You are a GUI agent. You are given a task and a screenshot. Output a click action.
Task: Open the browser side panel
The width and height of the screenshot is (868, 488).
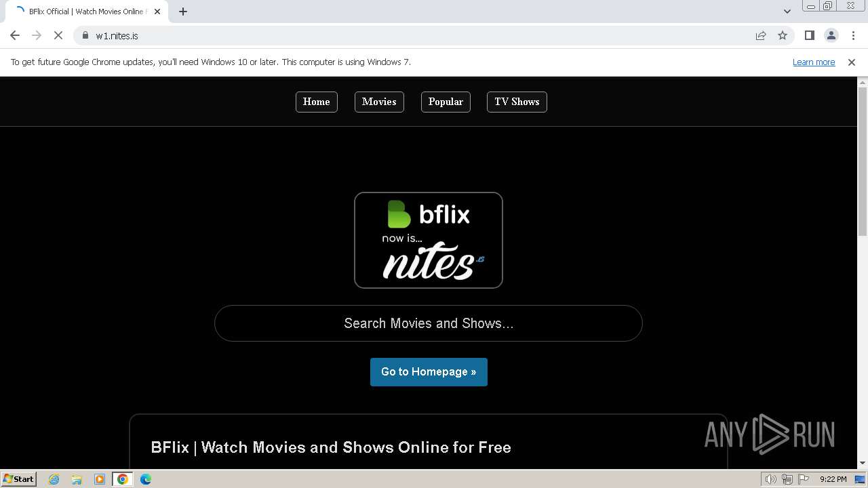[809, 35]
